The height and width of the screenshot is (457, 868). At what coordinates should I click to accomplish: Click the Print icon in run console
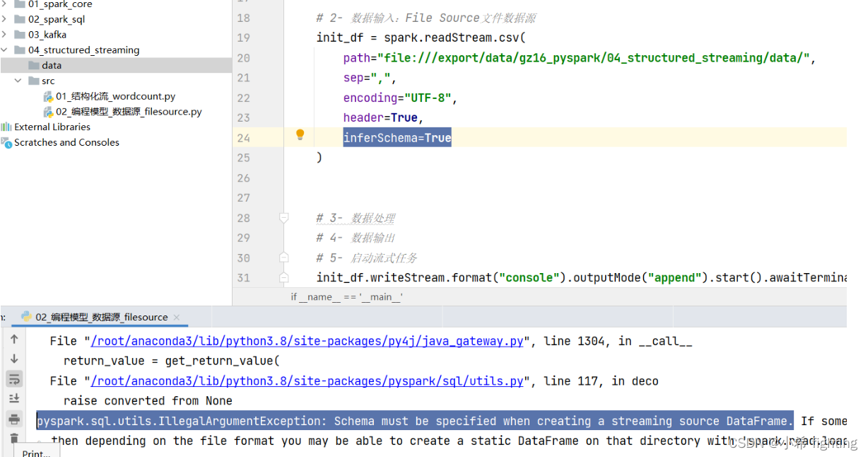14,420
